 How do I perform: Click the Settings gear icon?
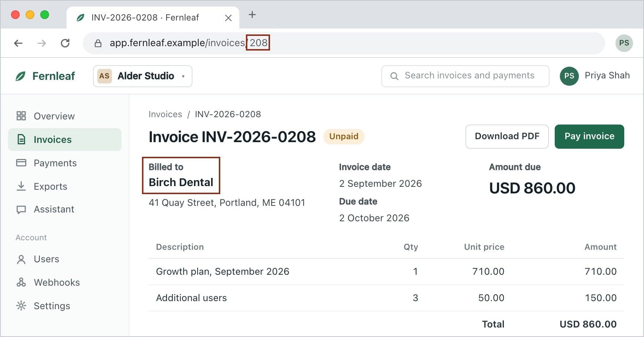tap(21, 305)
